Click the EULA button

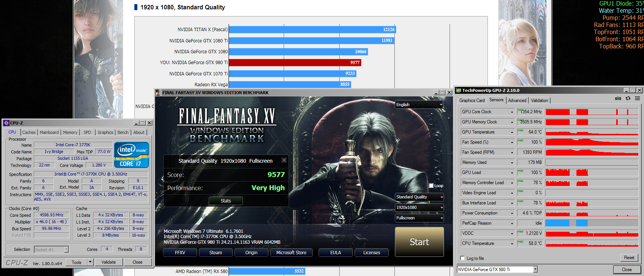point(336,253)
